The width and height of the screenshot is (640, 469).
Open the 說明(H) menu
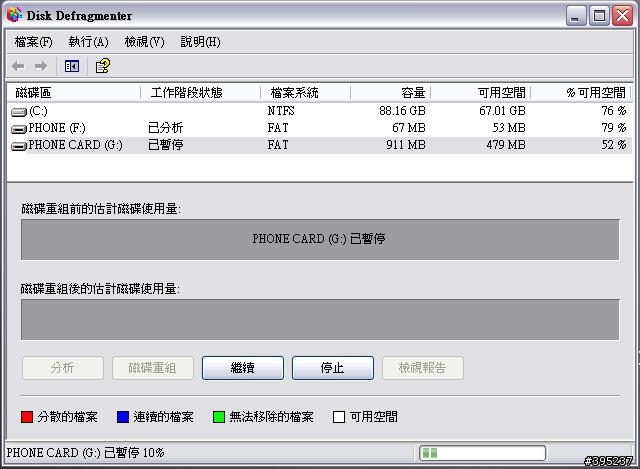(x=200, y=42)
